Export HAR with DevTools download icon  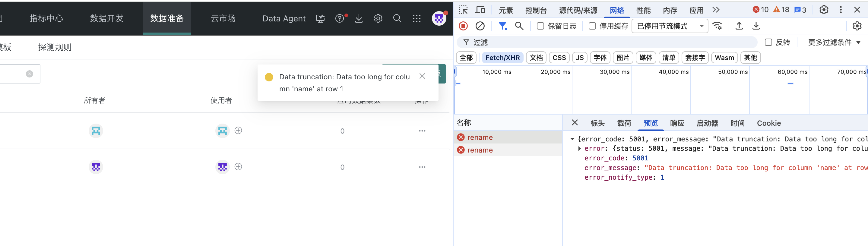coord(756,26)
